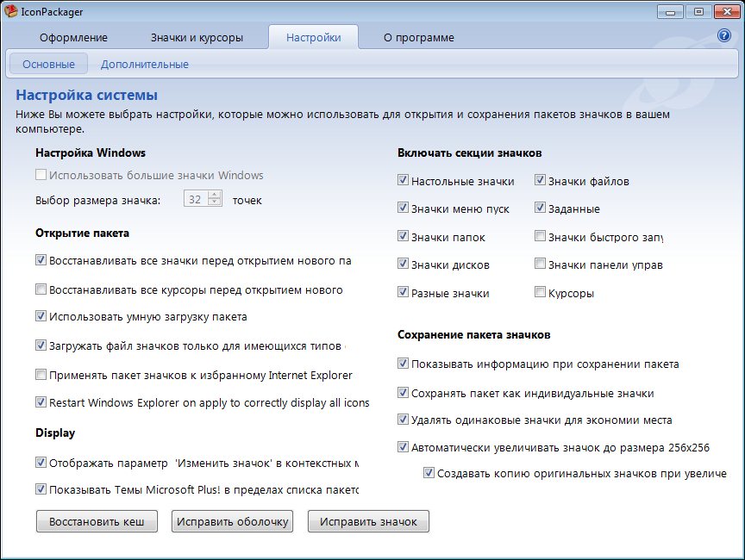Open the Оформление tab

[74, 38]
